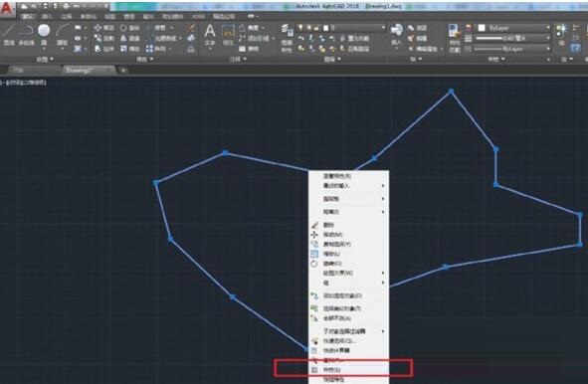Click the Mirror (镜像) modify tool
Image resolution: width=588 pixels, height=384 pixels.
click(130, 38)
